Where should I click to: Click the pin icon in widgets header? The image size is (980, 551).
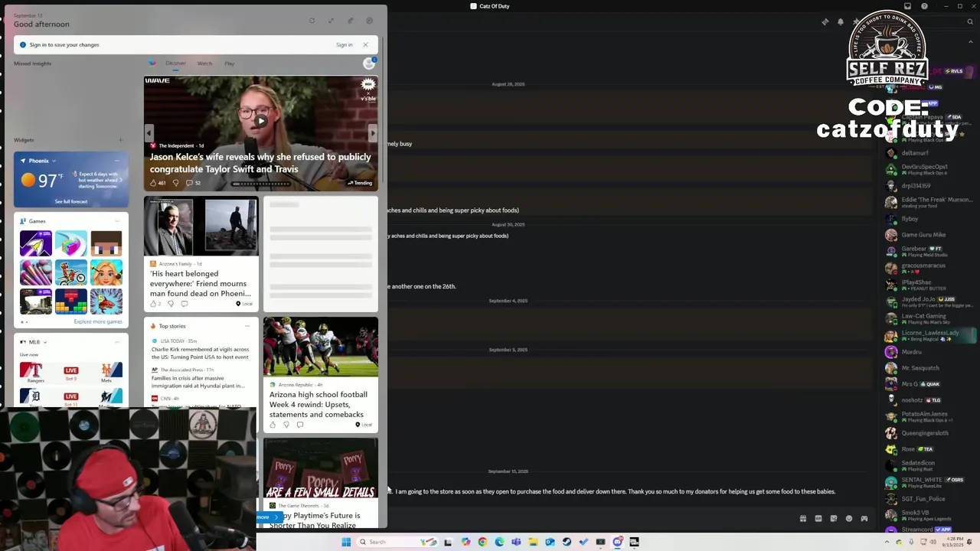[x=350, y=21]
